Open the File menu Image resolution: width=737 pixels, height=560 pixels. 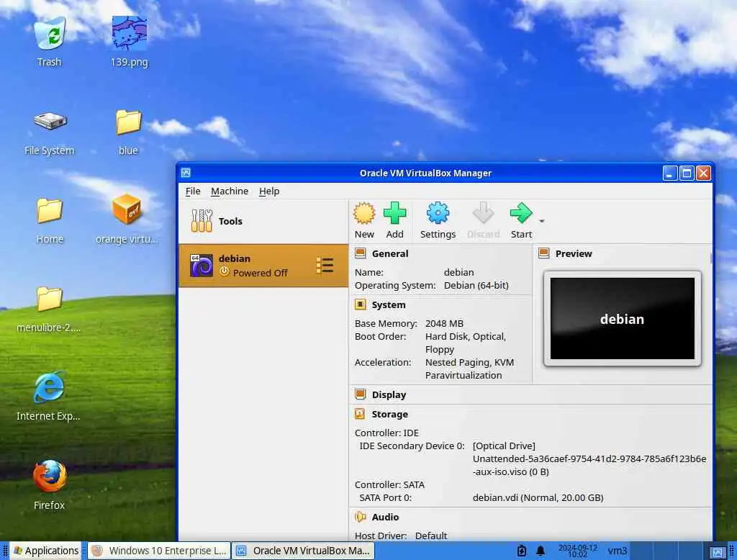tap(193, 191)
